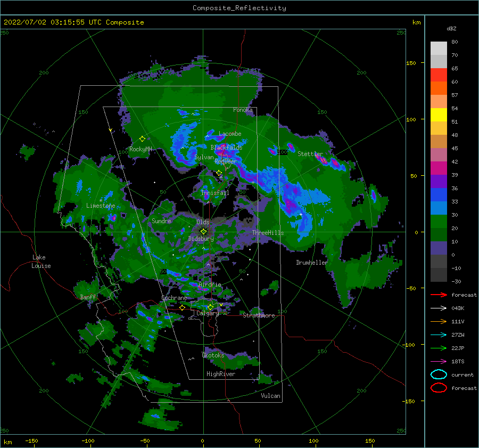The width and height of the screenshot is (479, 448).
Task: Click the Composite_Reflectivity title
Action: [239, 8]
